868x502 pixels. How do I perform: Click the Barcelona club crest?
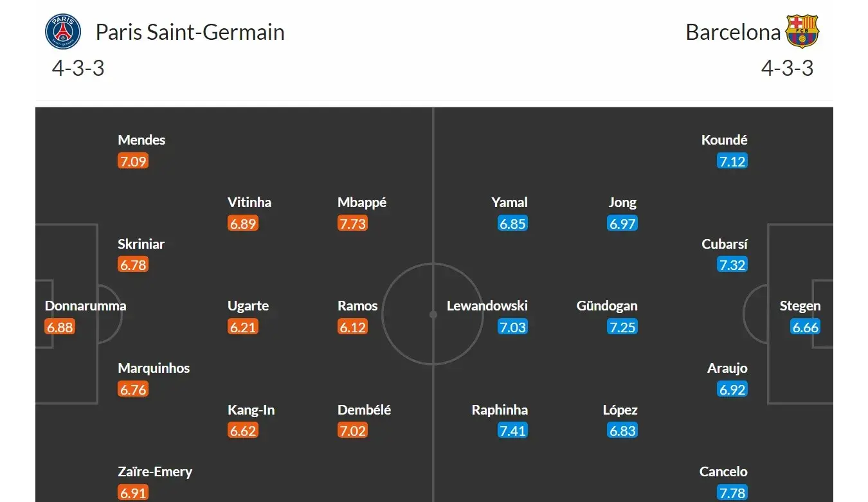(802, 32)
